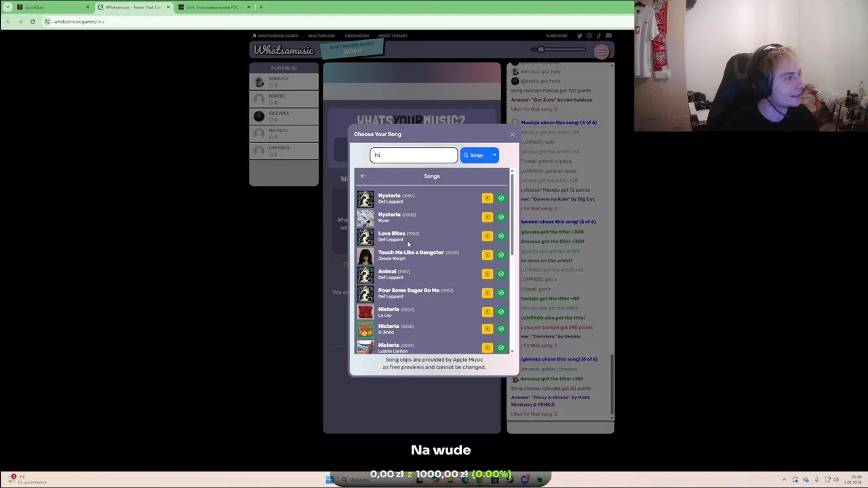Screen dimensions: 868x488
Task: Click 'Maciejiu chose this song! (4 of 6)' message
Action: coord(559,123)
